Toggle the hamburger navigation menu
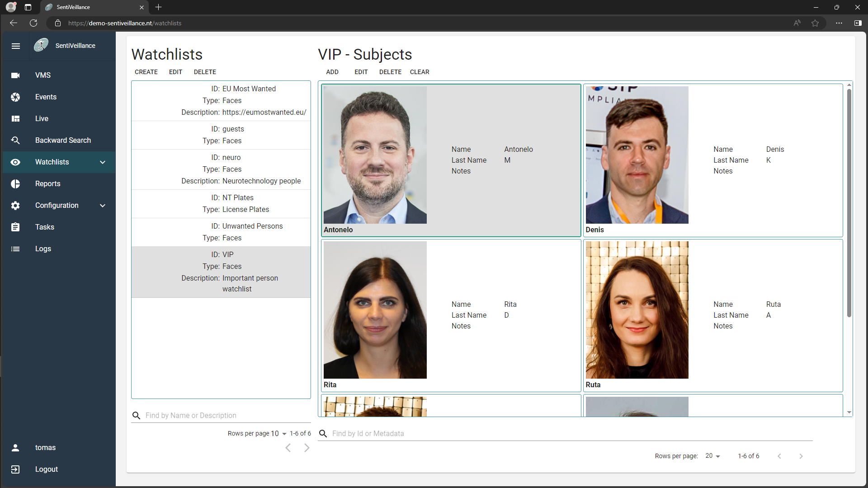The image size is (868, 488). (x=16, y=46)
